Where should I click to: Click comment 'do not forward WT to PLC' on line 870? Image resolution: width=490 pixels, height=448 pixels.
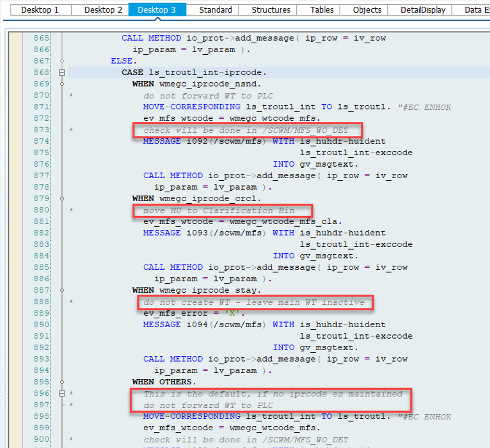point(208,96)
